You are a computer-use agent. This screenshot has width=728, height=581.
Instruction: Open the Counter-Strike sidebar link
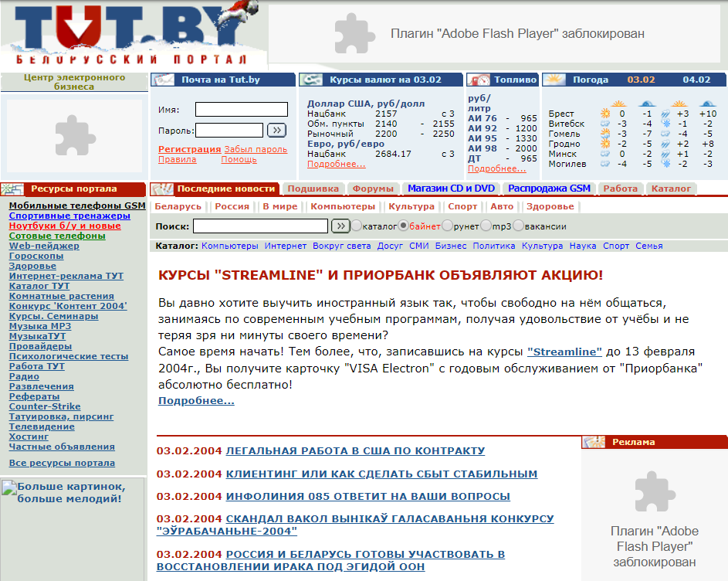coord(45,406)
